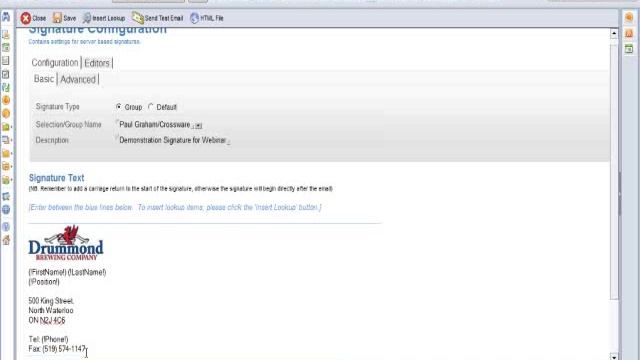Click the (LastName!) lookup placeholder
The image size is (640, 360).
pos(87,272)
